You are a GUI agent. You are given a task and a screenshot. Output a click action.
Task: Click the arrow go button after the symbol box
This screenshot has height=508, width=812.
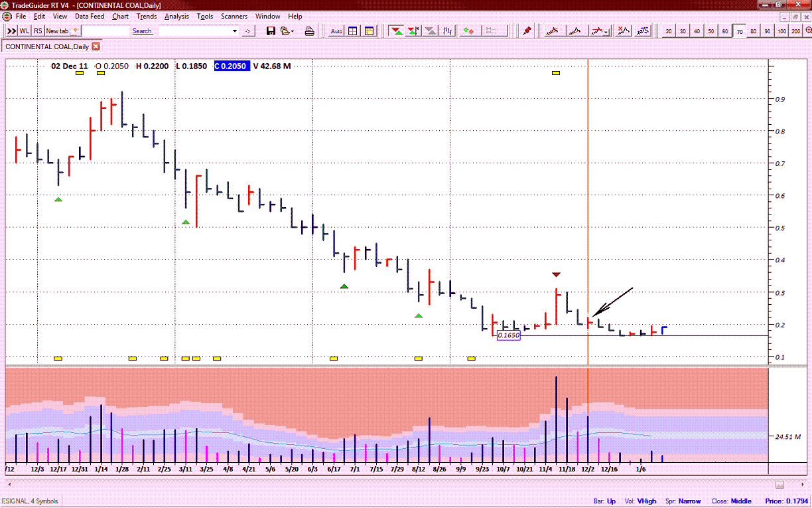coord(247,31)
